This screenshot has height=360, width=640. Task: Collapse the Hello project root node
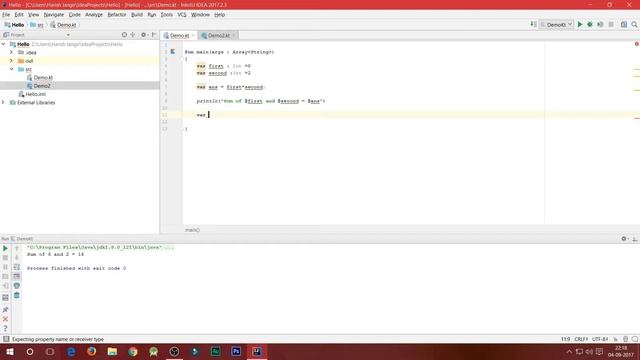pyautogui.click(x=3, y=44)
